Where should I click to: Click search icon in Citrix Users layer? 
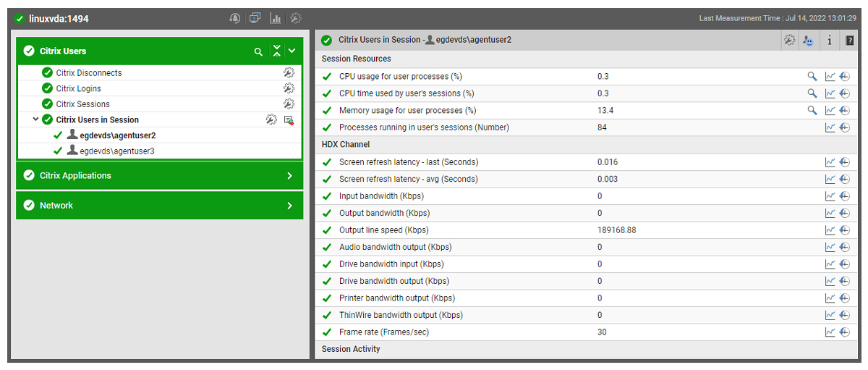[x=258, y=51]
